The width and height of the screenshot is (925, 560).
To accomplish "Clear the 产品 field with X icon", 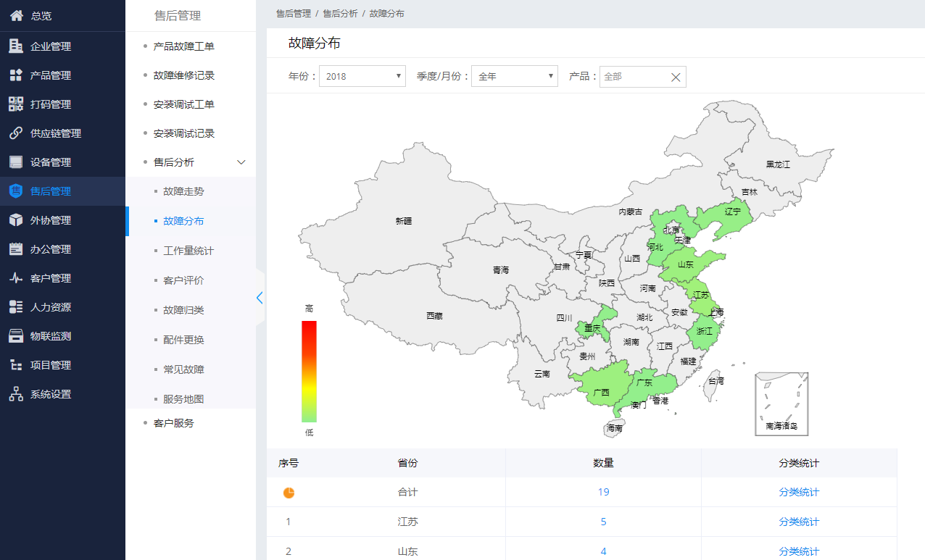I will point(676,77).
